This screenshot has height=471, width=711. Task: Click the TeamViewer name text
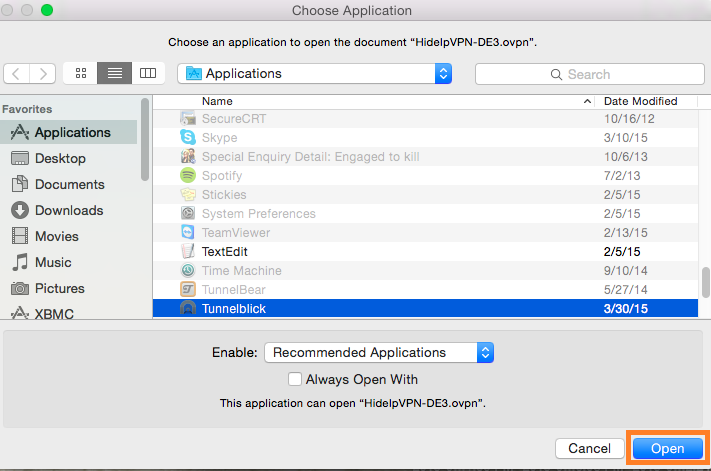236,233
